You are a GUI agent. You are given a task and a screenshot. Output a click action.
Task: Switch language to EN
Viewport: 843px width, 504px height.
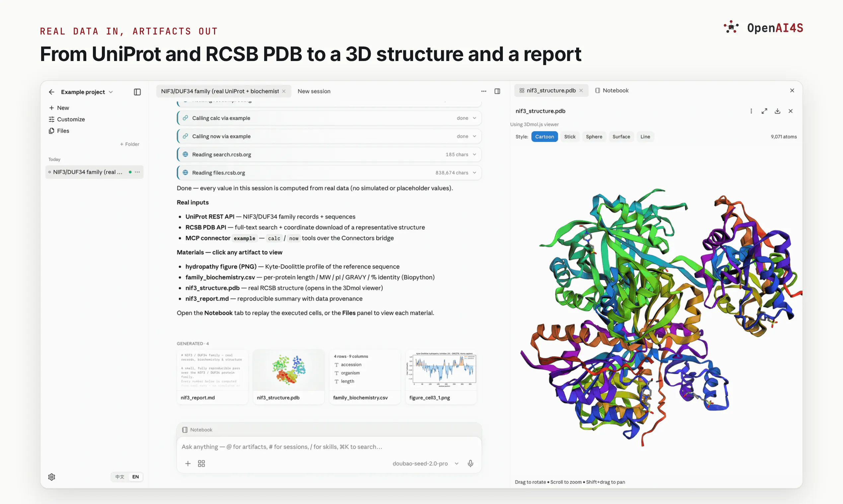point(136,477)
